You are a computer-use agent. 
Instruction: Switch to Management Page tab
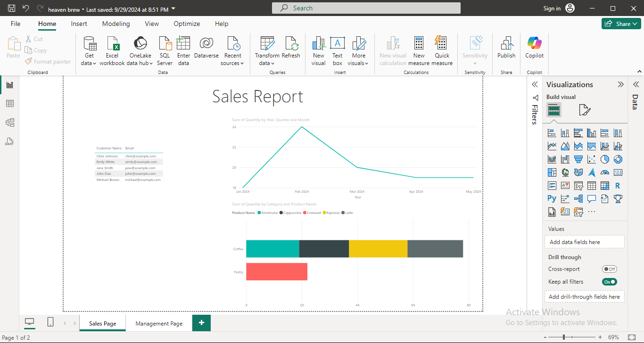159,324
